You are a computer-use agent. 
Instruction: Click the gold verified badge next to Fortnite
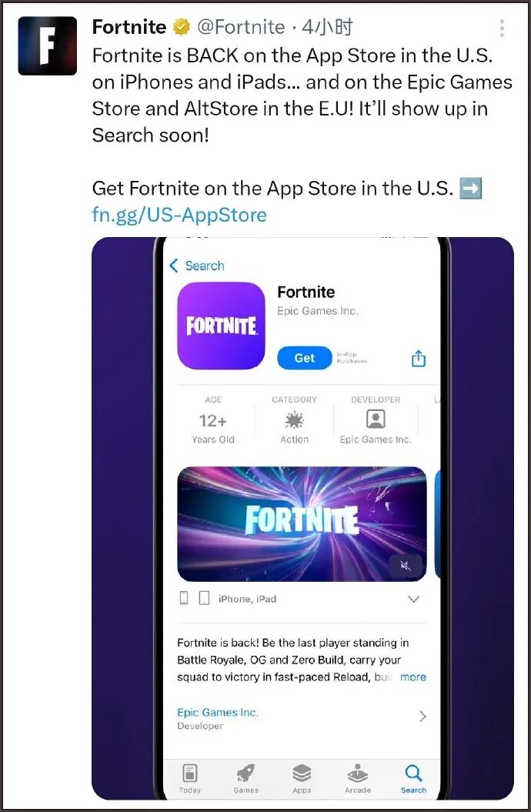click(181, 27)
